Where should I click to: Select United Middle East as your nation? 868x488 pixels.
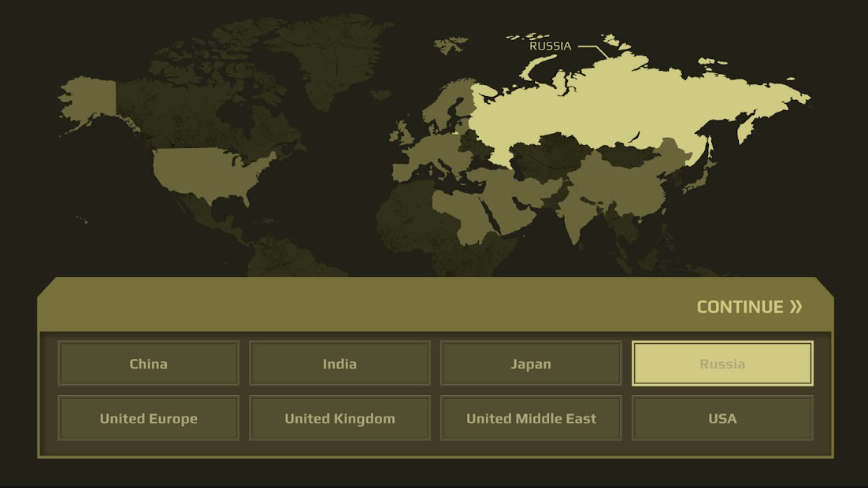[531, 418]
